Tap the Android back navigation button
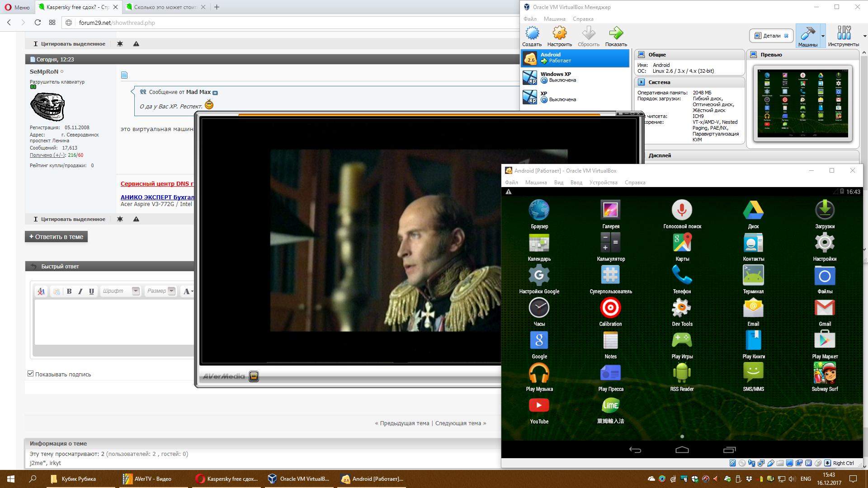The image size is (868, 488). tap(635, 450)
